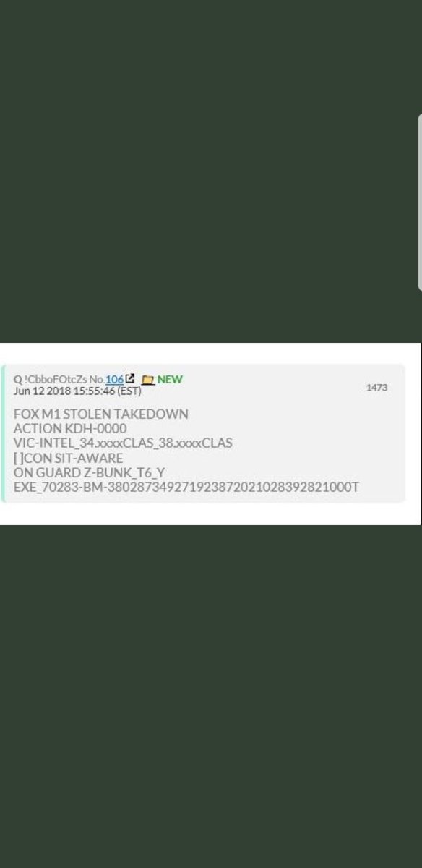The height and width of the screenshot is (868, 422).
Task: Click the VIC-INTEL_34.xxxxCLAS_38.xxxxCLAS line
Action: coord(124,443)
